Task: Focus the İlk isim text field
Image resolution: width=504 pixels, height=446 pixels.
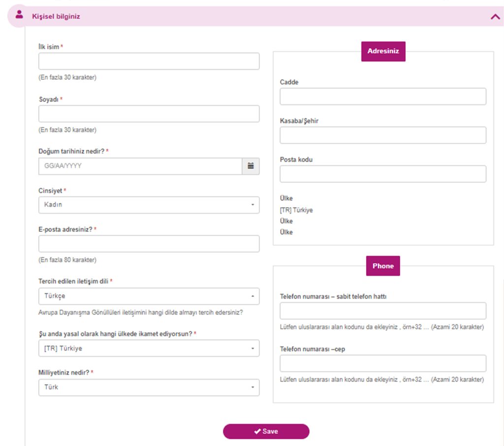Action: (x=149, y=61)
